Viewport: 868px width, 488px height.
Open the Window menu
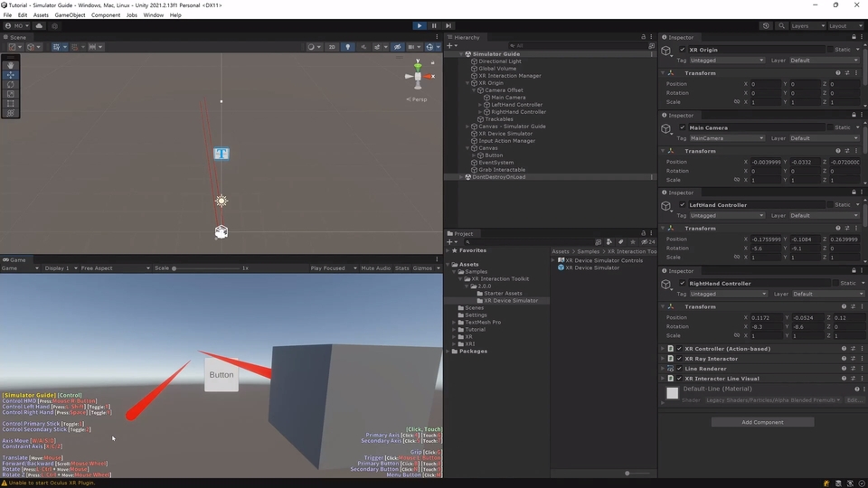tap(154, 15)
